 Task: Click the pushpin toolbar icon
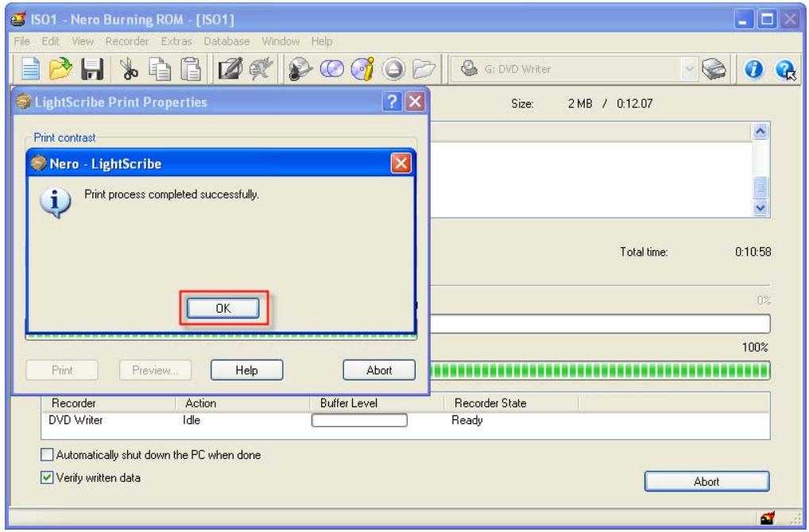click(x=261, y=68)
